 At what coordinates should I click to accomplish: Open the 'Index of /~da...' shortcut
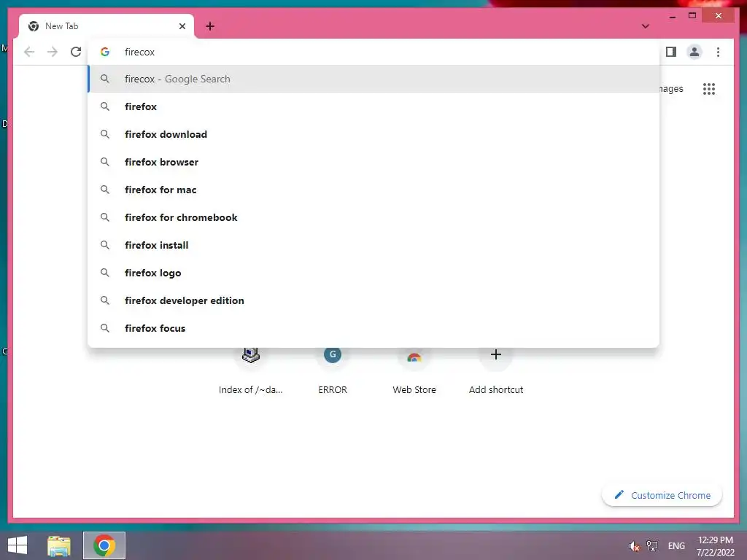(251, 370)
